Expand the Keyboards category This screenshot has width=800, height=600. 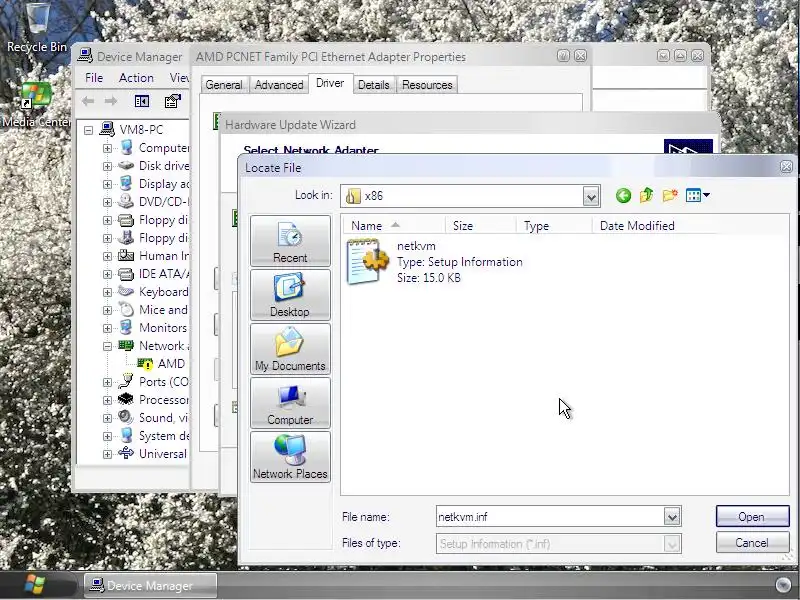(x=107, y=292)
